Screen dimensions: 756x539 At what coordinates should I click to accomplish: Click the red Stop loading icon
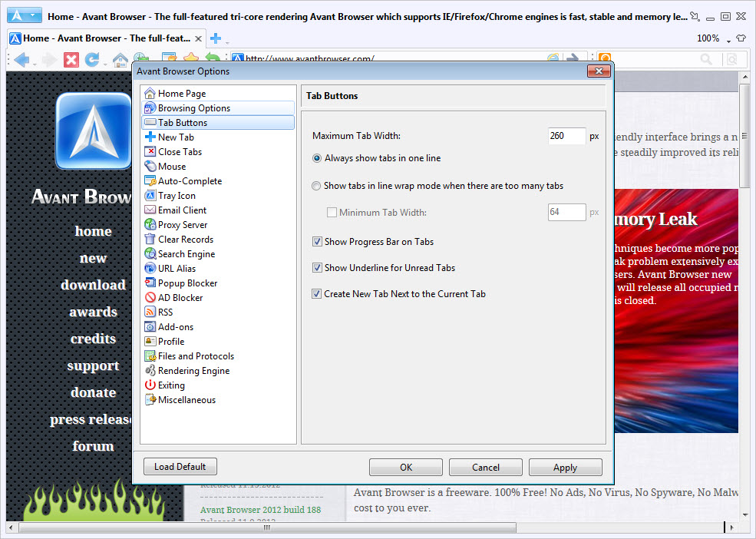point(71,59)
